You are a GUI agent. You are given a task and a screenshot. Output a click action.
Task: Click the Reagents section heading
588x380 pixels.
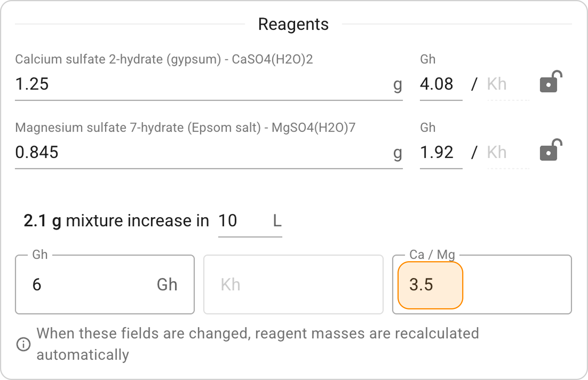click(293, 24)
